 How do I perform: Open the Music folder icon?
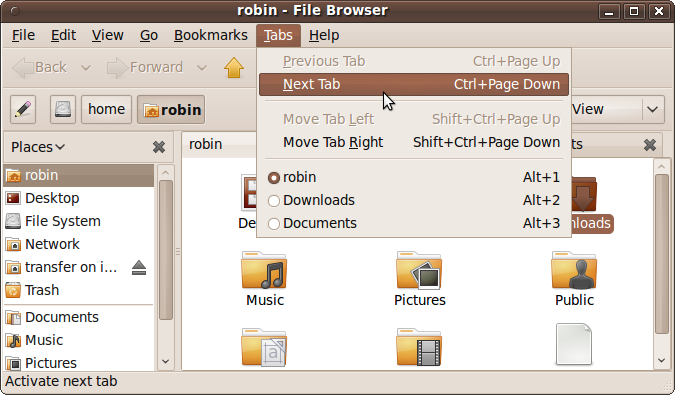(x=264, y=270)
